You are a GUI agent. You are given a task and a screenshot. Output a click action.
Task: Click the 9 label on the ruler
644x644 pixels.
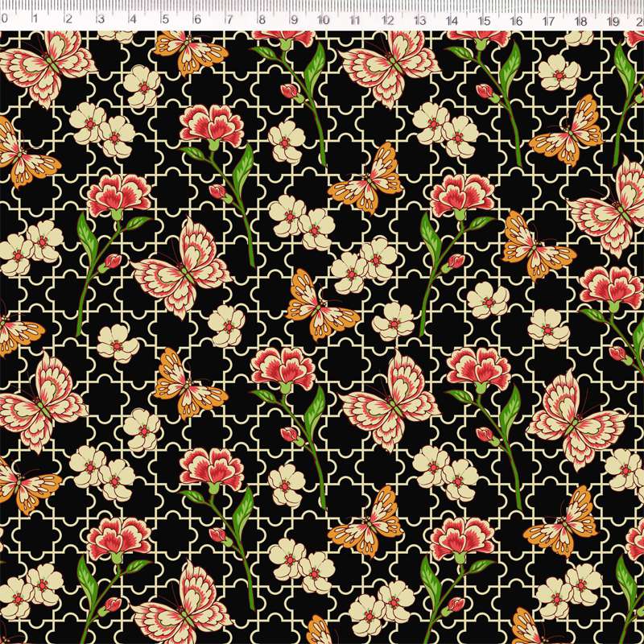294,20
